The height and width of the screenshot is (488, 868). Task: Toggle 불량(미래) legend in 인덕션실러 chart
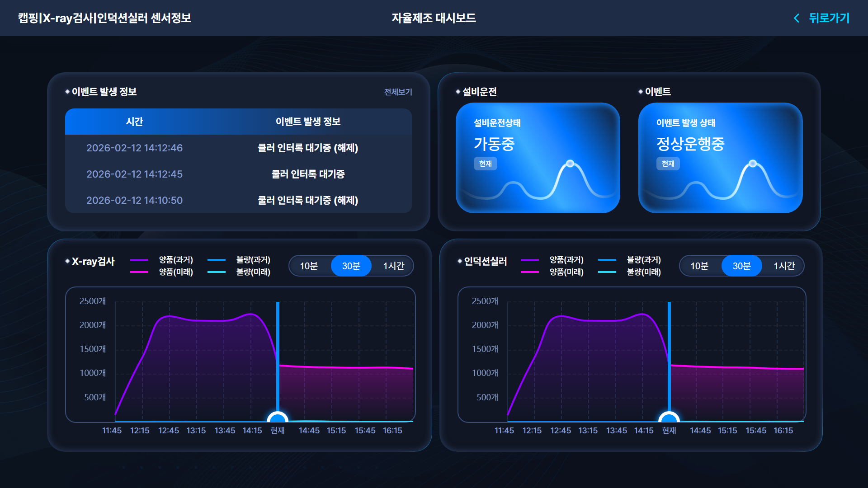point(630,272)
